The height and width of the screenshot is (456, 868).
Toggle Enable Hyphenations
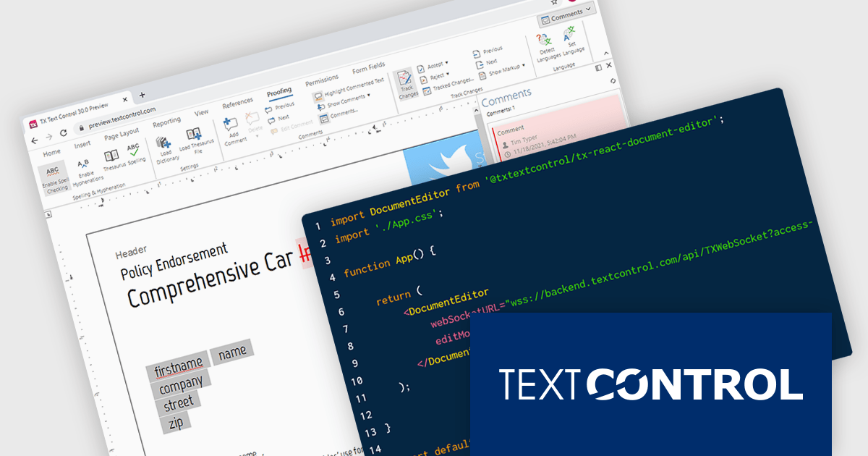pyautogui.click(x=85, y=171)
